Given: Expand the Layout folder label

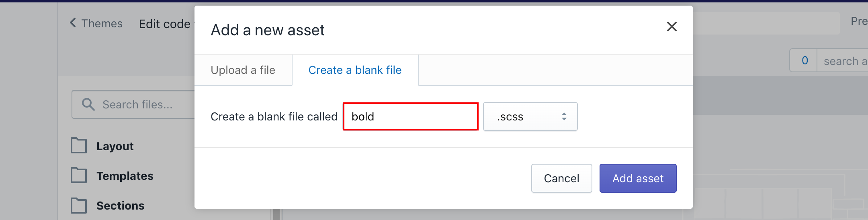Looking at the screenshot, I should click(x=115, y=146).
